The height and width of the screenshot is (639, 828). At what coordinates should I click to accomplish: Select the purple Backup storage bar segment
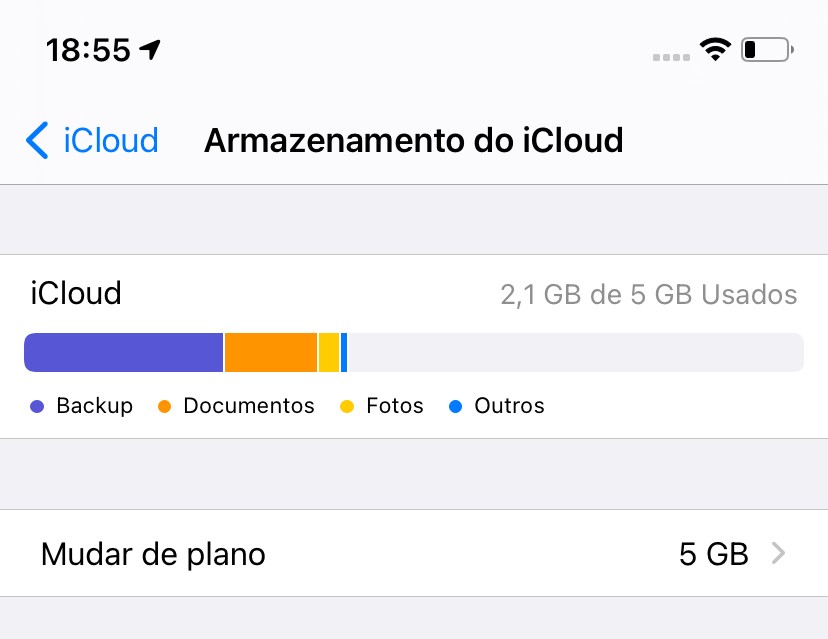coord(123,353)
